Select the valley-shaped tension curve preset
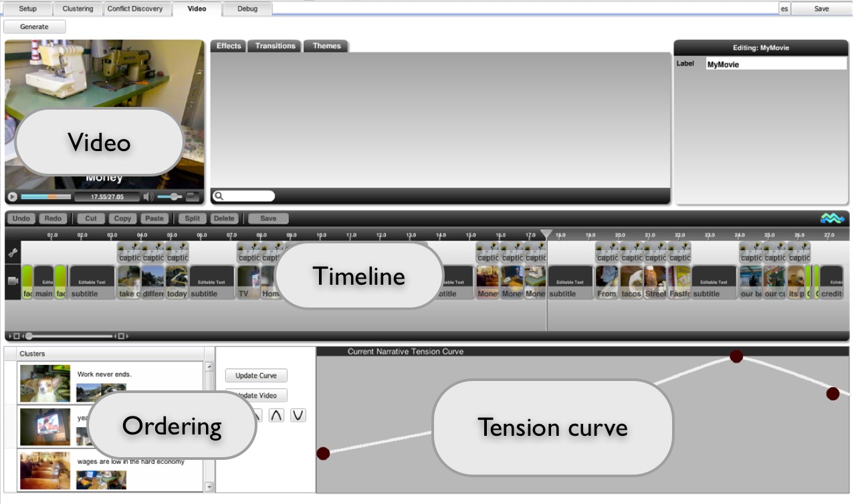 coord(298,416)
